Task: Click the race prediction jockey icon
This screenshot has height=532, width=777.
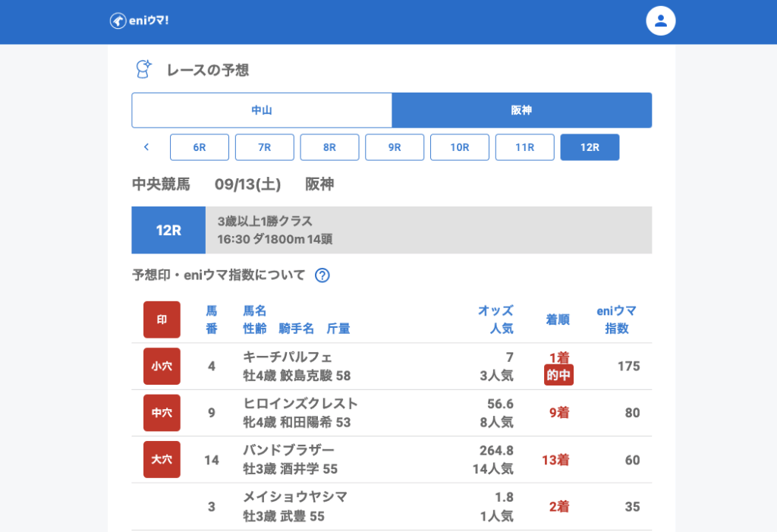Action: click(143, 70)
